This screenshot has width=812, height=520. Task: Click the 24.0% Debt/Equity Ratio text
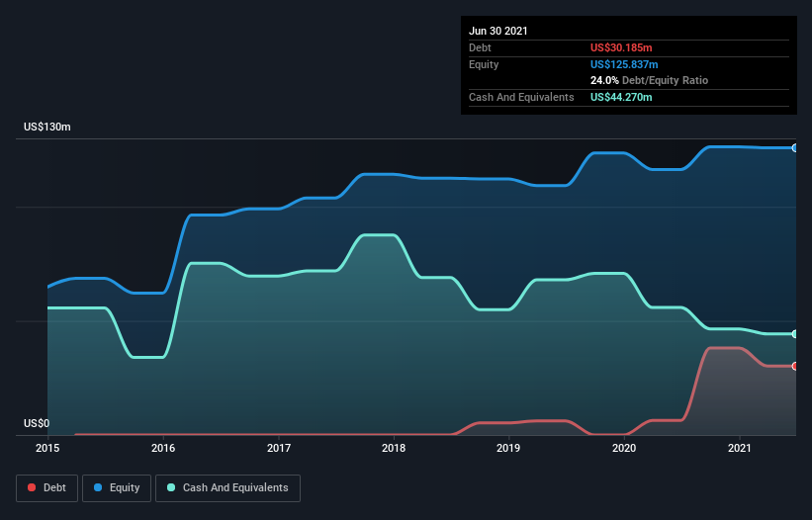click(x=650, y=80)
